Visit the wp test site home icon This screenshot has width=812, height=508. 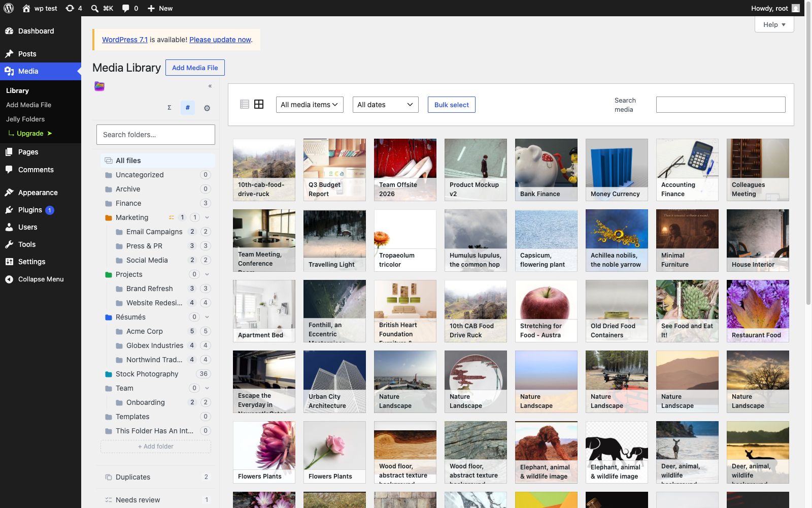26,8
